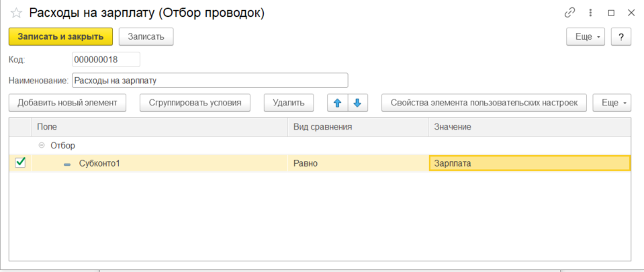Open the vertical three-dot window menu

click(590, 13)
